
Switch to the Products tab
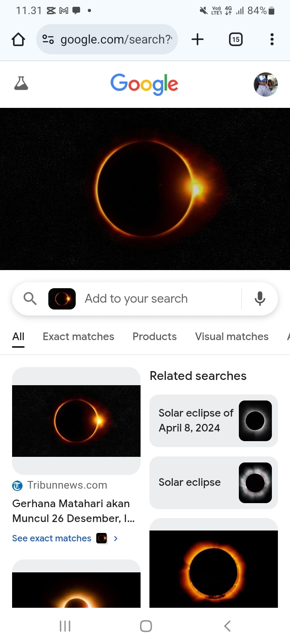pos(155,336)
